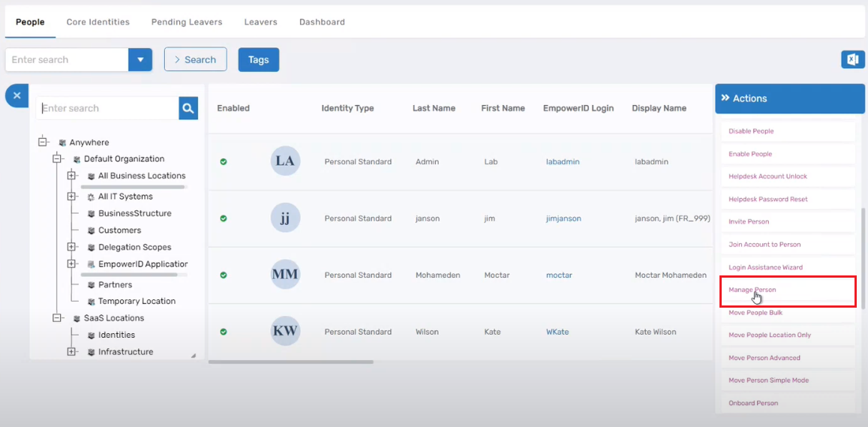Image resolution: width=868 pixels, height=427 pixels.
Task: Expand the Infrastructure node
Action: [71, 352]
